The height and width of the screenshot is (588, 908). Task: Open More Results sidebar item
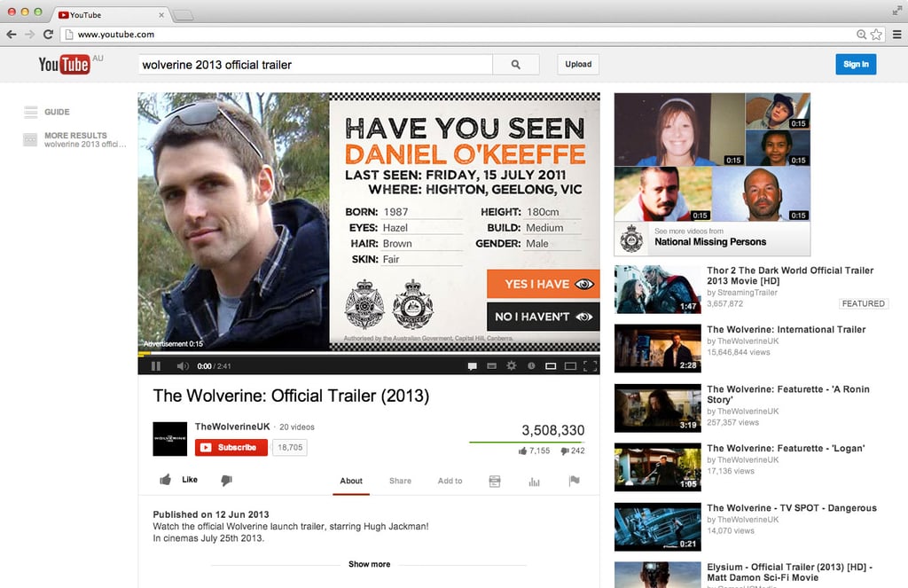pyautogui.click(x=74, y=139)
